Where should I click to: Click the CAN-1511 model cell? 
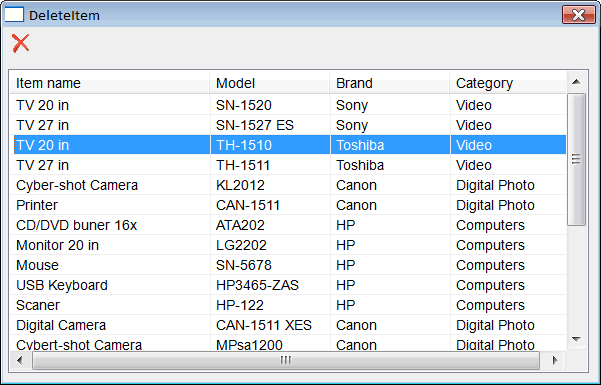tap(270, 205)
